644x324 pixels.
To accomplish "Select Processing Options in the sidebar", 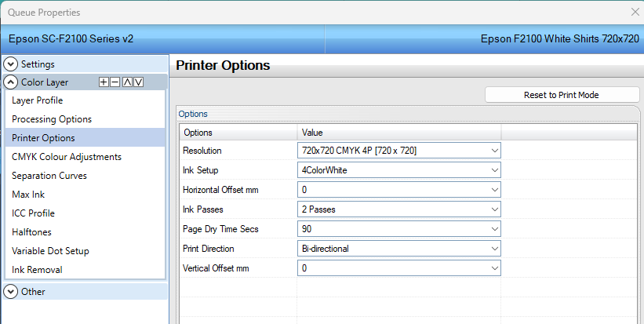I will click(85, 119).
